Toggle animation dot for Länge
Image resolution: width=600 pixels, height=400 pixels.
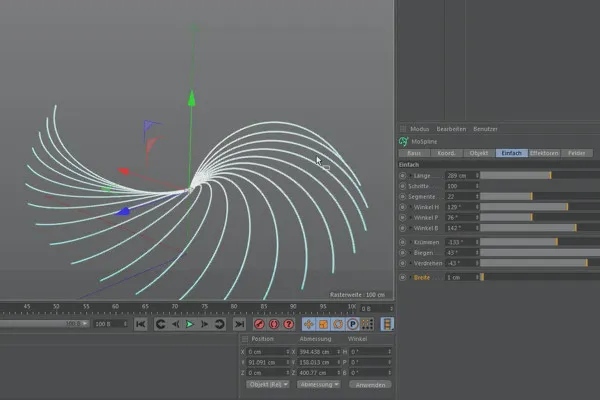(402, 176)
